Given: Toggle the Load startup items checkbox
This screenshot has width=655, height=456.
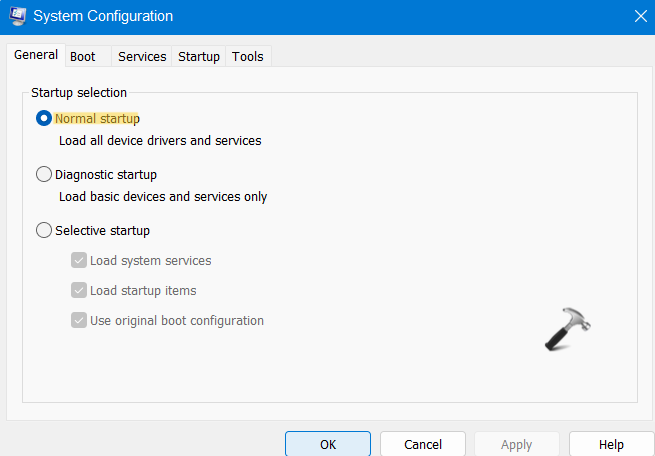Looking at the screenshot, I should 79,291.
